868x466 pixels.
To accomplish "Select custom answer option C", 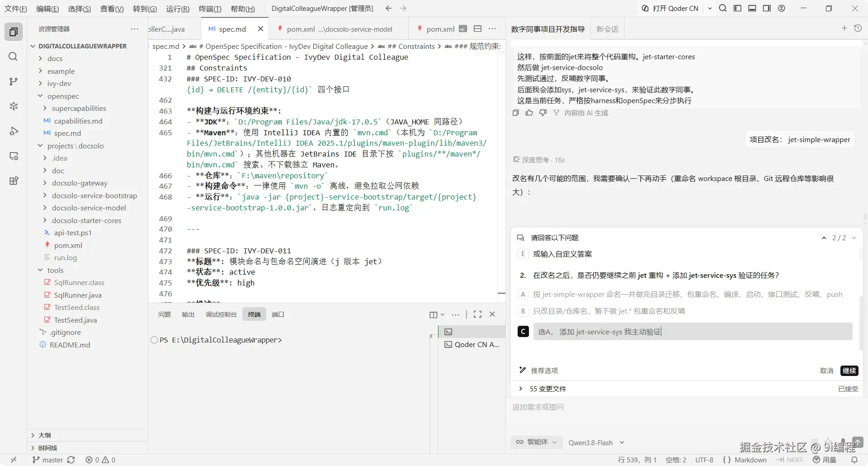I will coord(523,332).
